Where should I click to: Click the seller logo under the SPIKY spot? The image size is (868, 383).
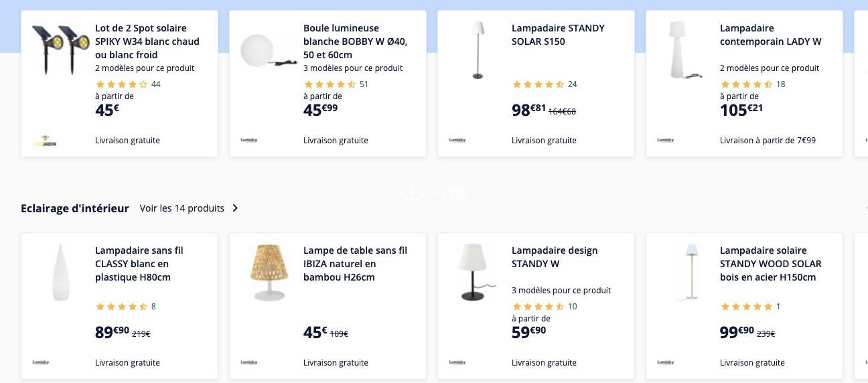[45, 141]
